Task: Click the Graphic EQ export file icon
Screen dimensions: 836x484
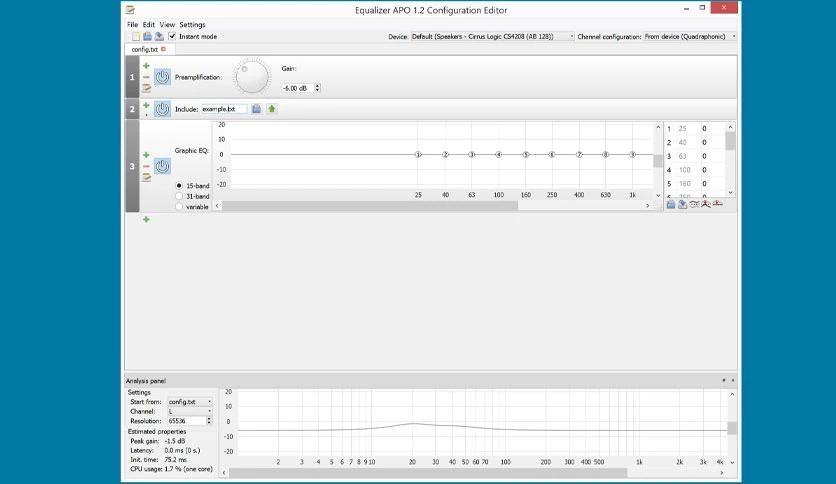Action: coord(682,204)
